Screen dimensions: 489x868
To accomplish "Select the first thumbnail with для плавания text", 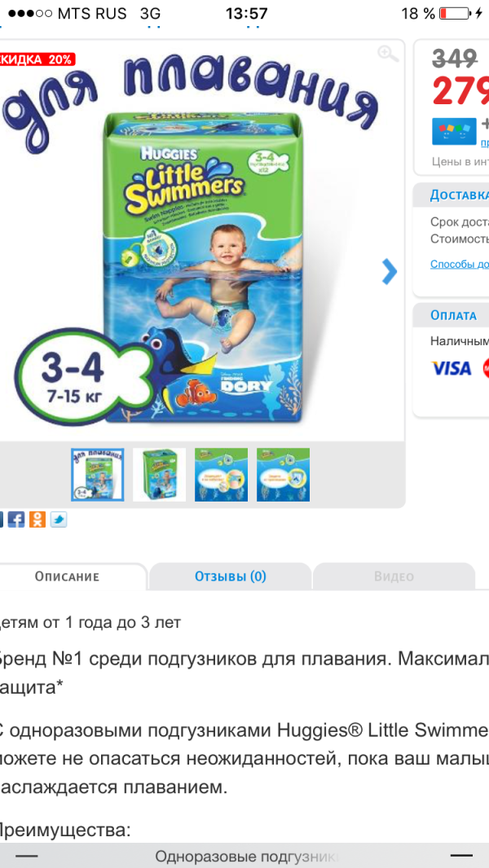I will 98,475.
